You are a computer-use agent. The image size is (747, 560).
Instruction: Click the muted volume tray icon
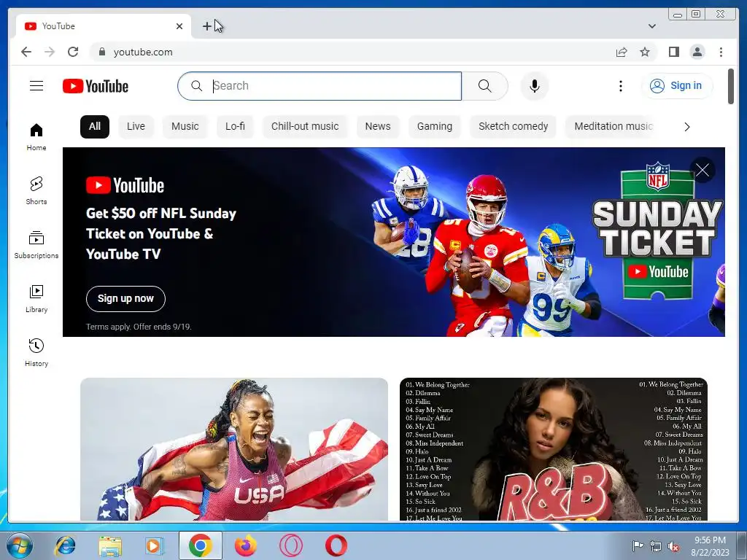673,547
